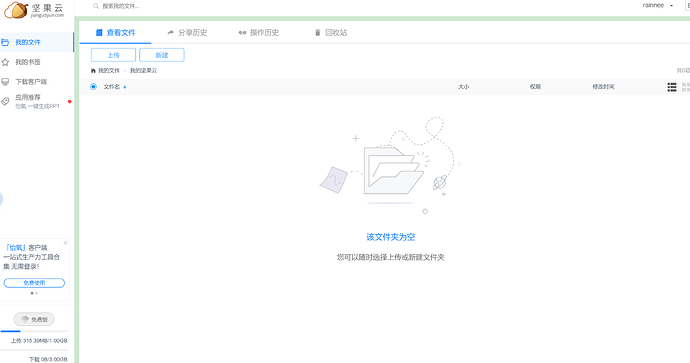Screen dimensions: 690x363
Task: Go to 我的文件 in the breadcrumb
Action: click(x=109, y=70)
